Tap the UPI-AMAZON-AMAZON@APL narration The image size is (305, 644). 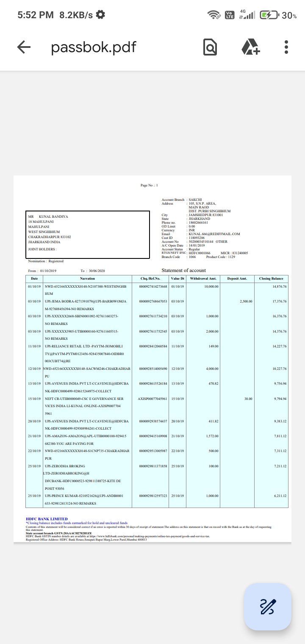pyautogui.click(x=86, y=440)
